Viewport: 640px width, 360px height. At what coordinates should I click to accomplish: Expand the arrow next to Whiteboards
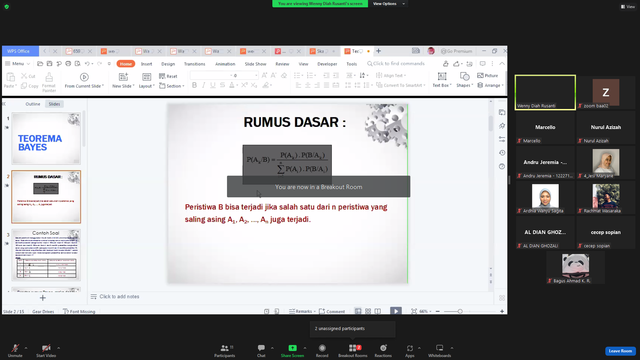pyautogui.click(x=452, y=348)
